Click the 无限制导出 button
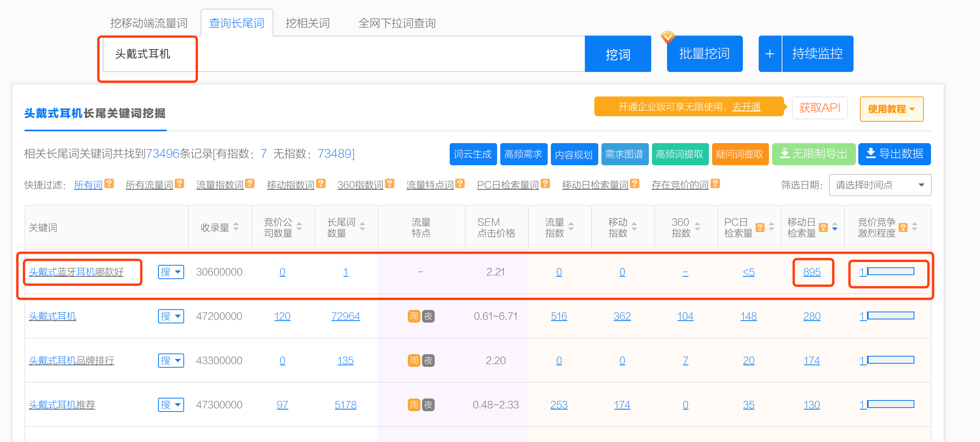Screen dimensions: 980x442 pyautogui.click(x=814, y=154)
